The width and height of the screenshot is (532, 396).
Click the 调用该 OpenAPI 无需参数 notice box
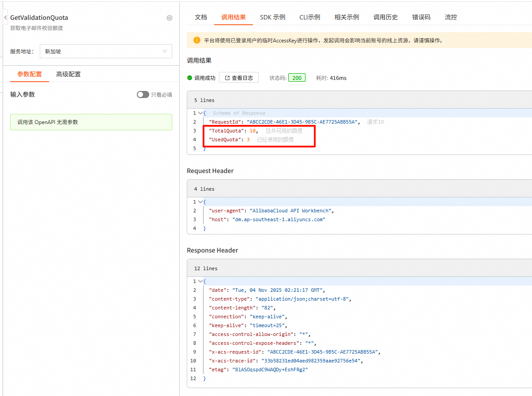click(x=91, y=122)
